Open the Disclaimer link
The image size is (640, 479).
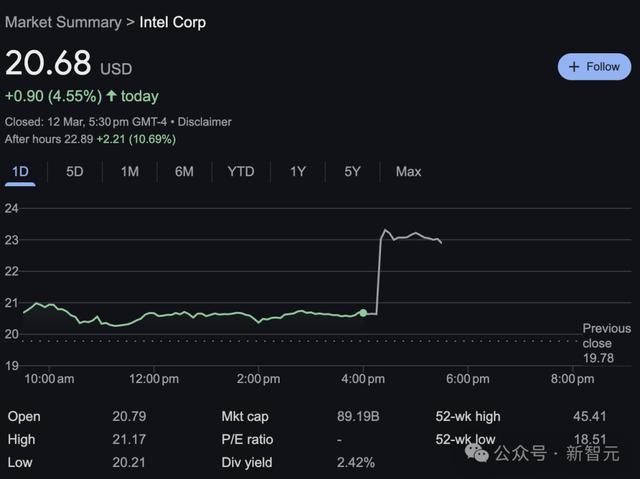point(205,122)
